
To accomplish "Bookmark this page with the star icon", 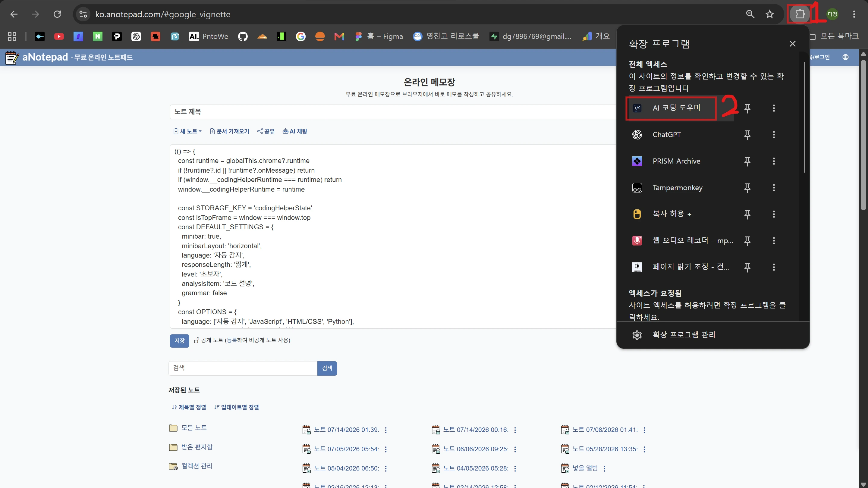I will [x=770, y=14].
